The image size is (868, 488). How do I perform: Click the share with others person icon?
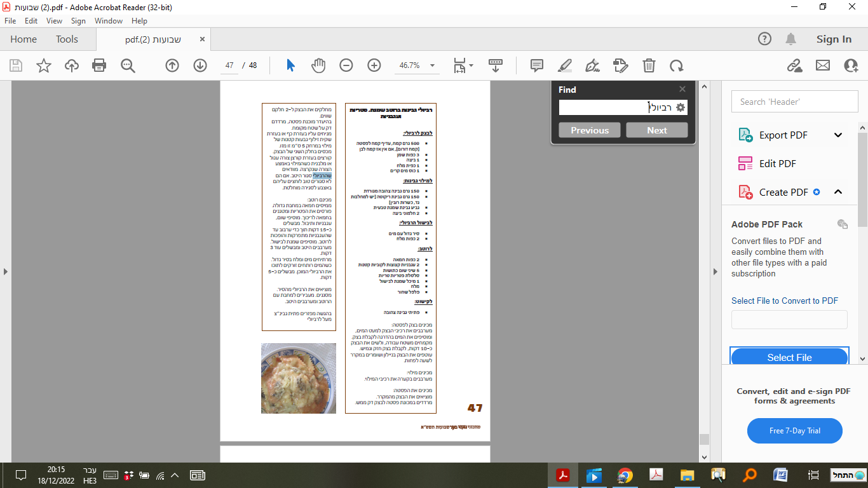851,65
